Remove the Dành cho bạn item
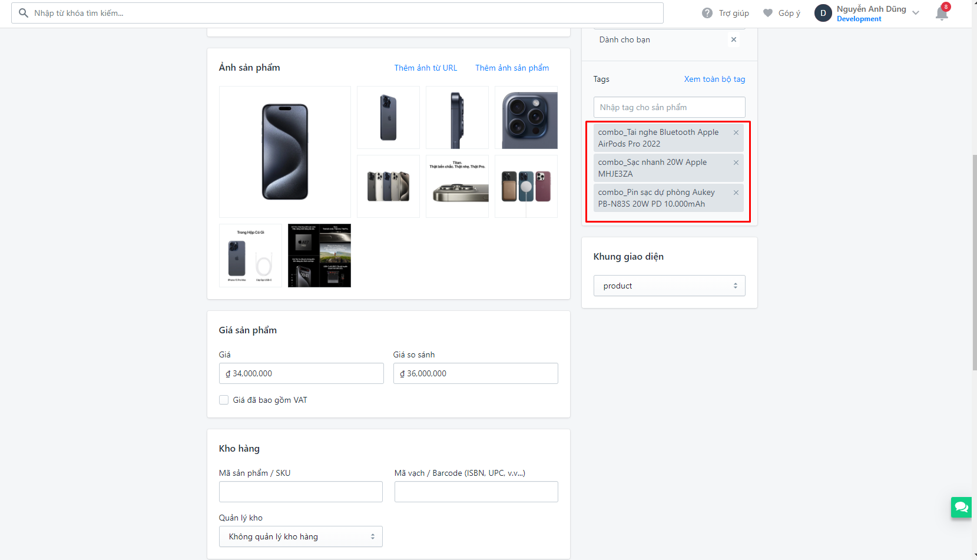The image size is (977, 560). (x=734, y=39)
